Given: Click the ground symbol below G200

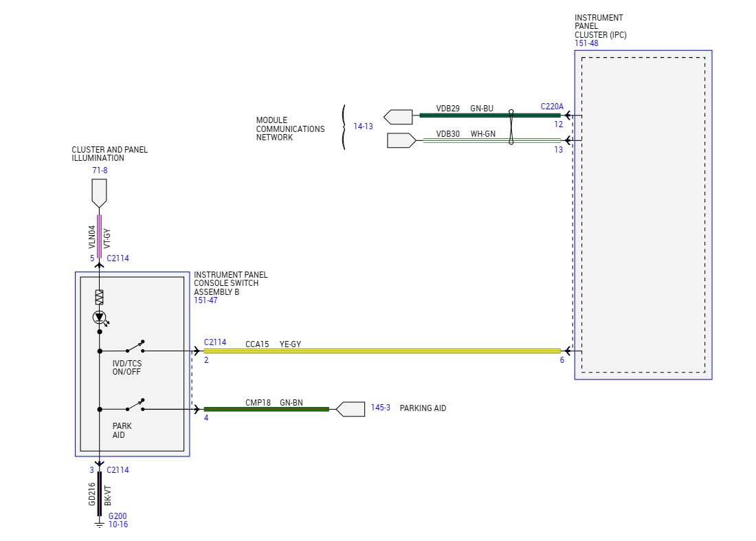Looking at the screenshot, I should pos(99,525).
